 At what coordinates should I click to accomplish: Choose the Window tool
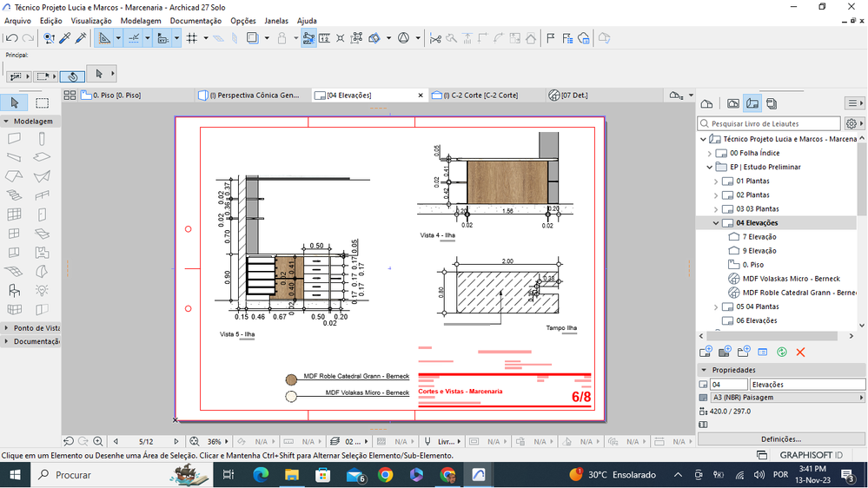[x=15, y=234]
